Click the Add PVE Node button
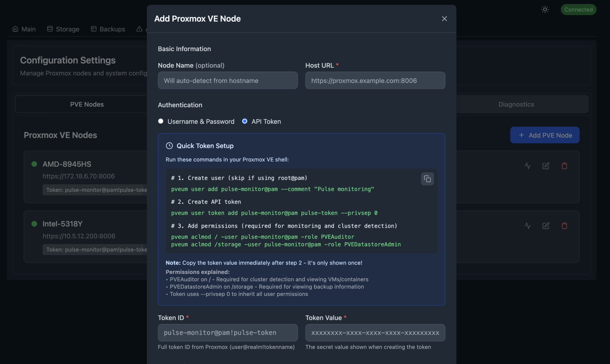610x364 pixels. (x=545, y=135)
